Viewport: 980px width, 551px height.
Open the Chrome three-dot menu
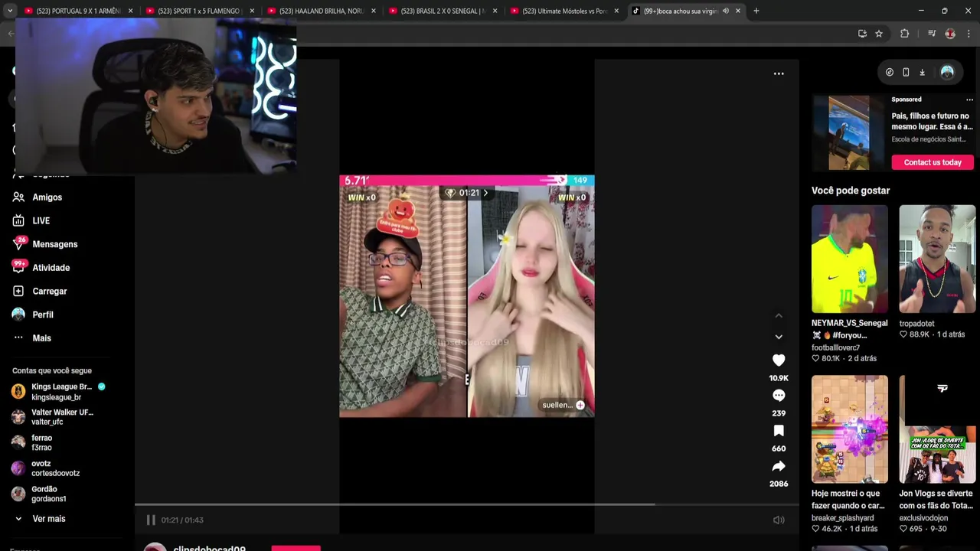[969, 34]
